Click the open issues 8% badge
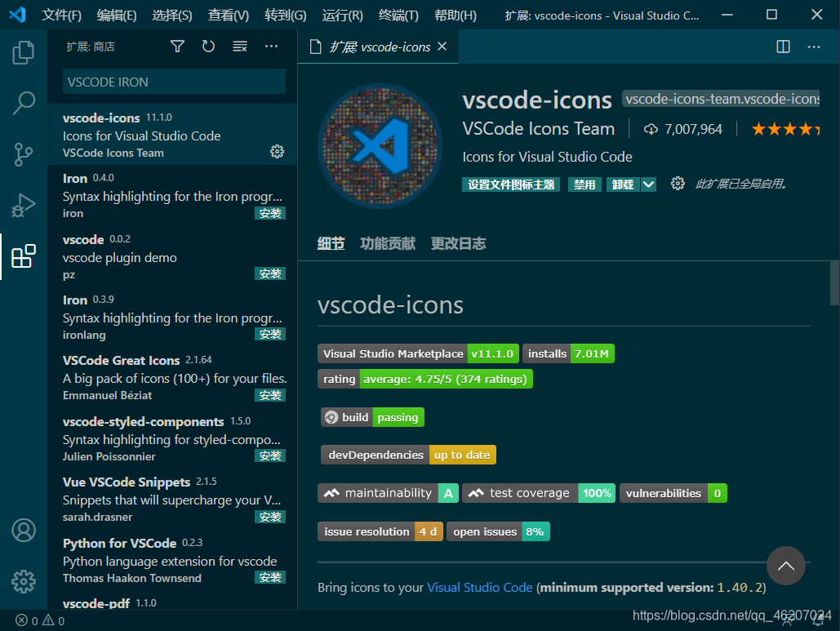 pyautogui.click(x=498, y=531)
